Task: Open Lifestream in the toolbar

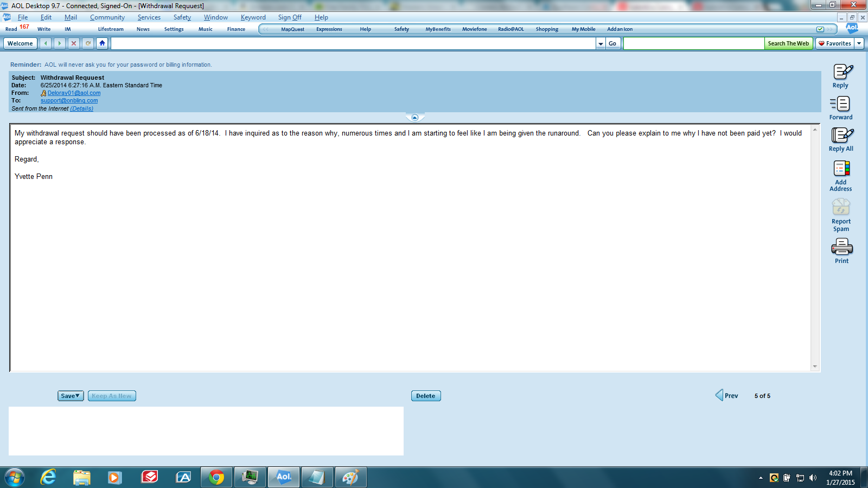Action: [111, 29]
